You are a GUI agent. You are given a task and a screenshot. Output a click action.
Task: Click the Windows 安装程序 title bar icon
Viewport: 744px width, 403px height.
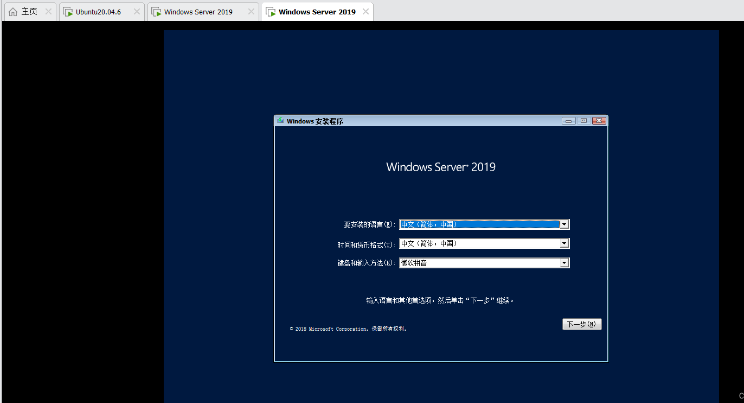coord(280,121)
